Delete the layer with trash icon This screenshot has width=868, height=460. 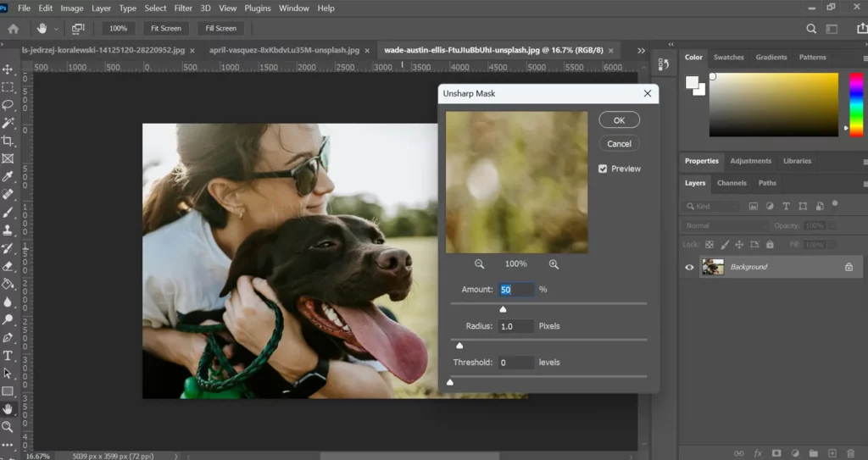coord(851,453)
